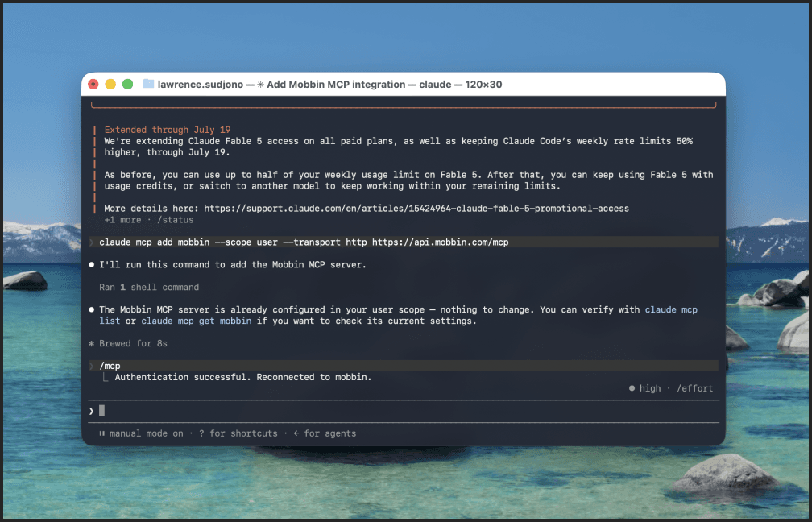Click the red close window button
The image size is (812, 522).
(93, 84)
